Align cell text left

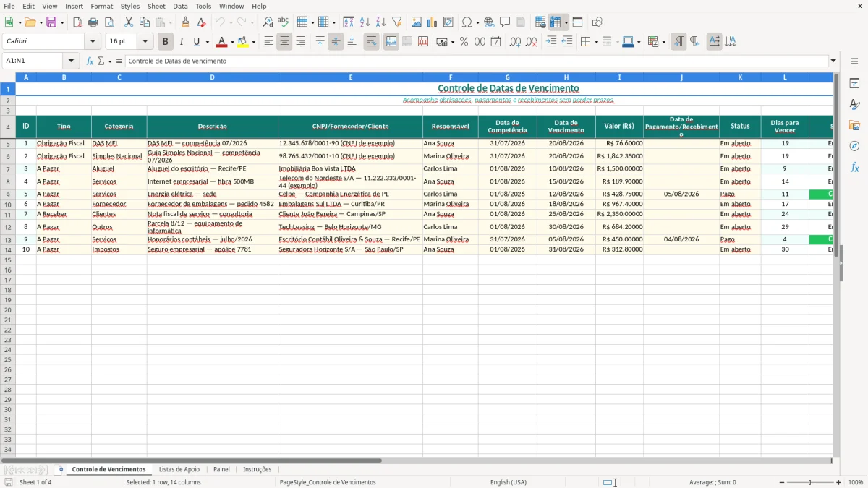268,42
